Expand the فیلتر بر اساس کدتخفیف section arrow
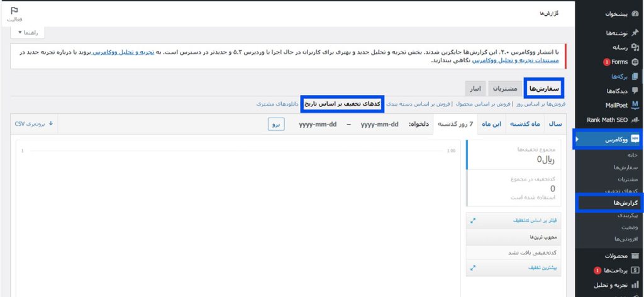Viewport: 644px width, 297px height. (473, 221)
